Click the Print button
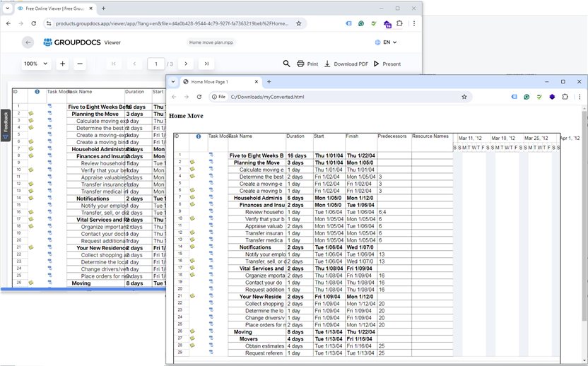588x366 pixels. (x=307, y=64)
